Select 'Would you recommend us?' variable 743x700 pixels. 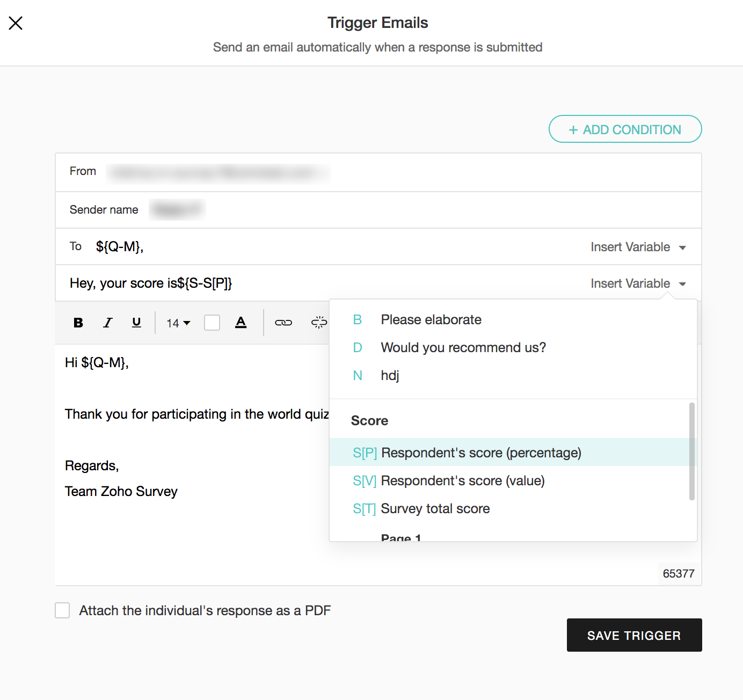point(513,348)
